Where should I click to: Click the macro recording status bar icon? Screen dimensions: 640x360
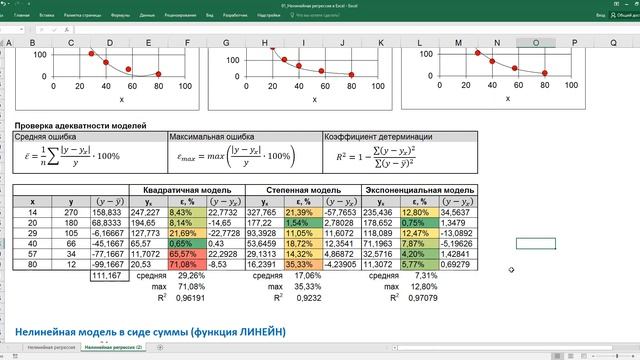tap(16, 356)
